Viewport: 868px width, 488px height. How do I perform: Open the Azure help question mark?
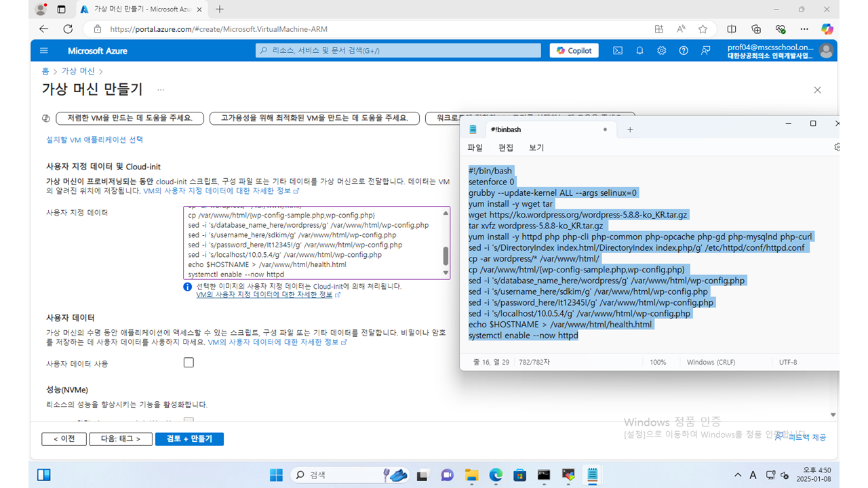684,51
